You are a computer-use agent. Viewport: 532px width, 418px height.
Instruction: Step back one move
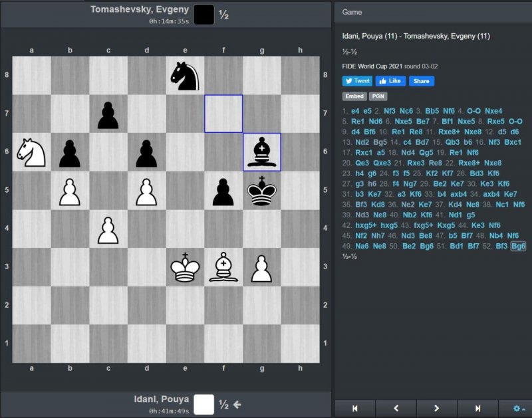coord(396,408)
